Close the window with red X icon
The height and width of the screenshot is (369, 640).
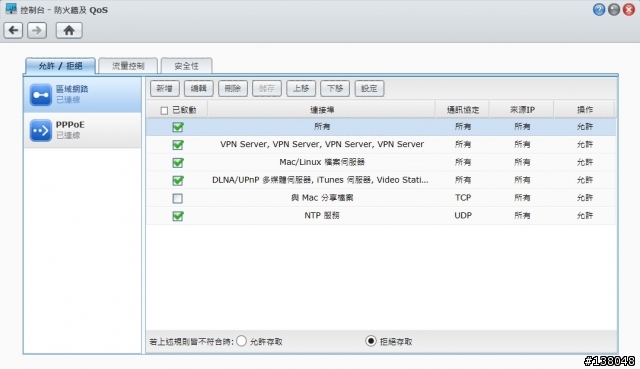629,10
